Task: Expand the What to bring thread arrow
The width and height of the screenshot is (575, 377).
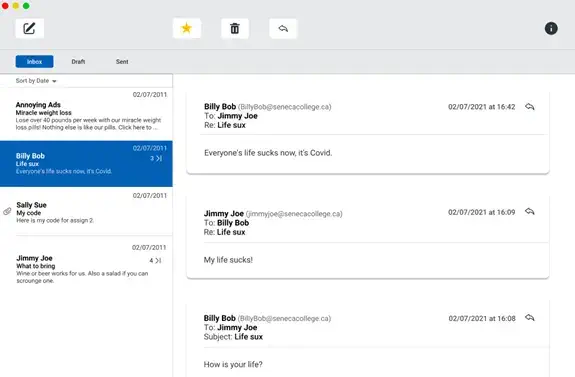Action: pos(158,261)
